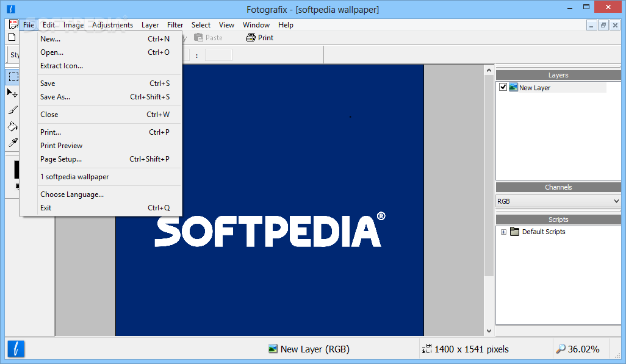Screen dimensions: 626x364
Task: Close the open File menu via File
Action: pyautogui.click(x=29, y=25)
